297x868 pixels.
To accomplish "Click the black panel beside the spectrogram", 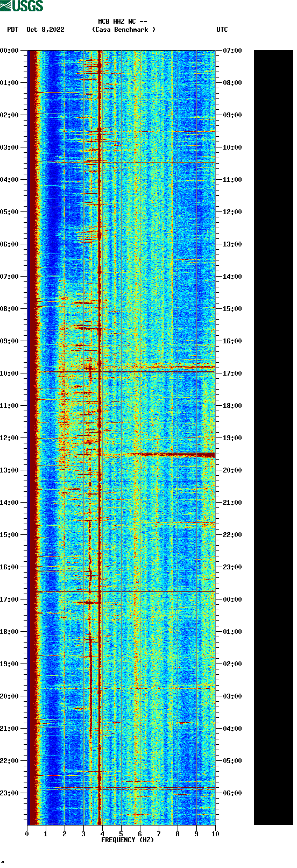I will point(273,437).
